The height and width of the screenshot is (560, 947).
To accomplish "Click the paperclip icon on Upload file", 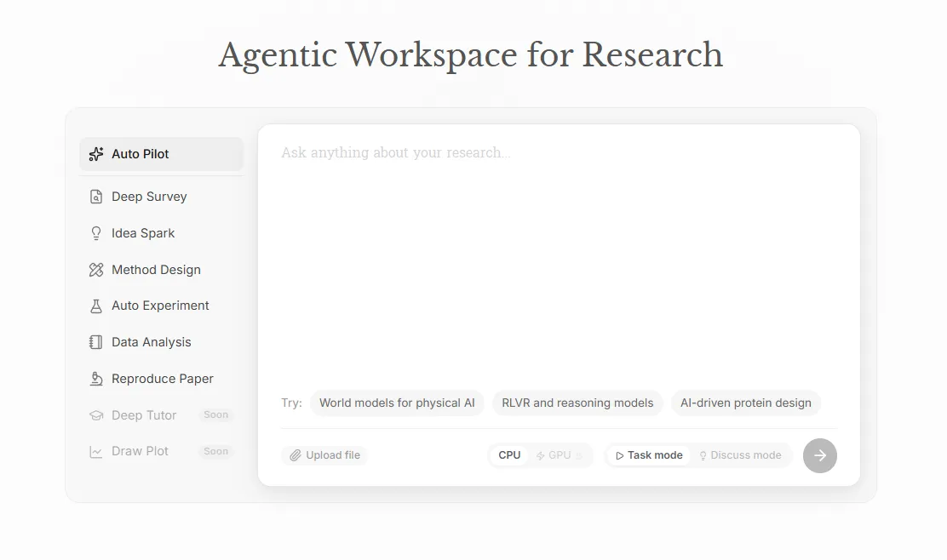I will pos(296,455).
